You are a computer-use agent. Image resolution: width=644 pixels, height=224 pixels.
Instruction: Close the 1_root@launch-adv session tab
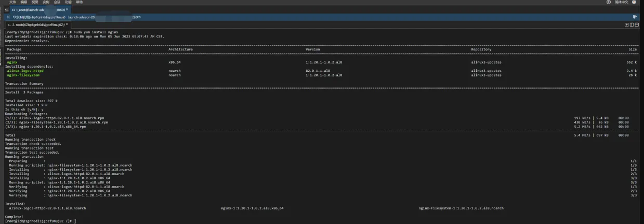click(x=67, y=9)
